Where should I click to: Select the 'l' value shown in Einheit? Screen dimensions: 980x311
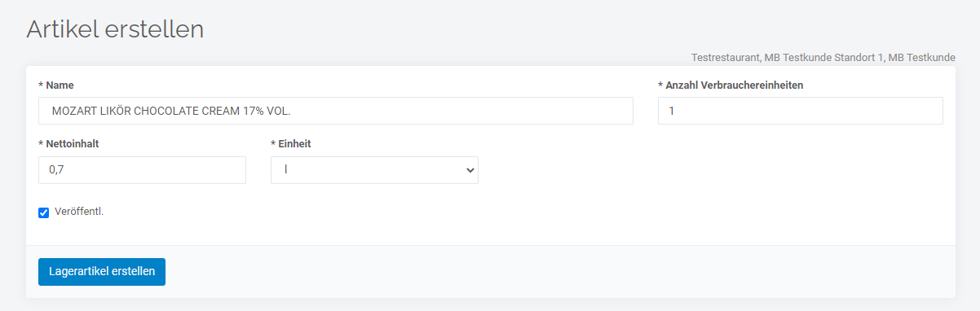pos(286,170)
